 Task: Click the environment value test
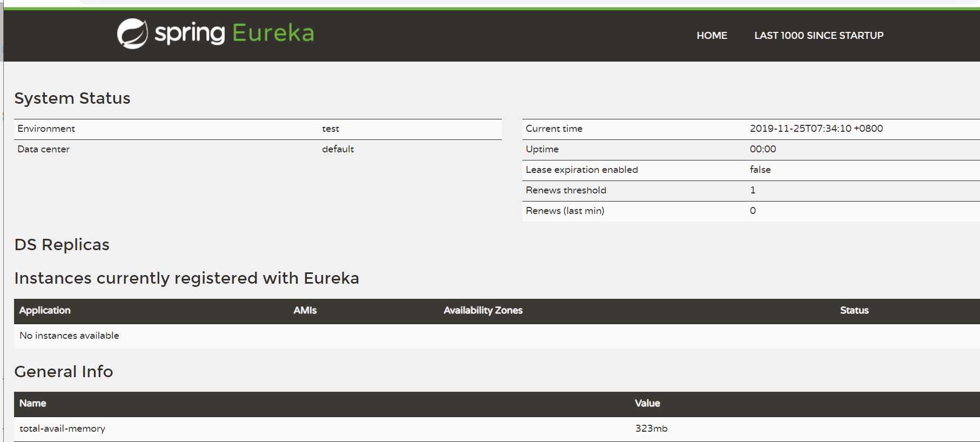click(331, 129)
